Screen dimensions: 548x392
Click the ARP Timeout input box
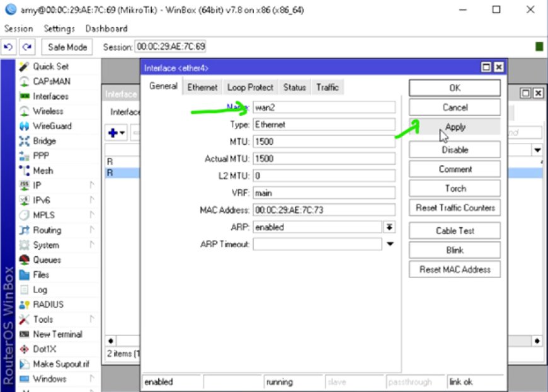(x=317, y=244)
